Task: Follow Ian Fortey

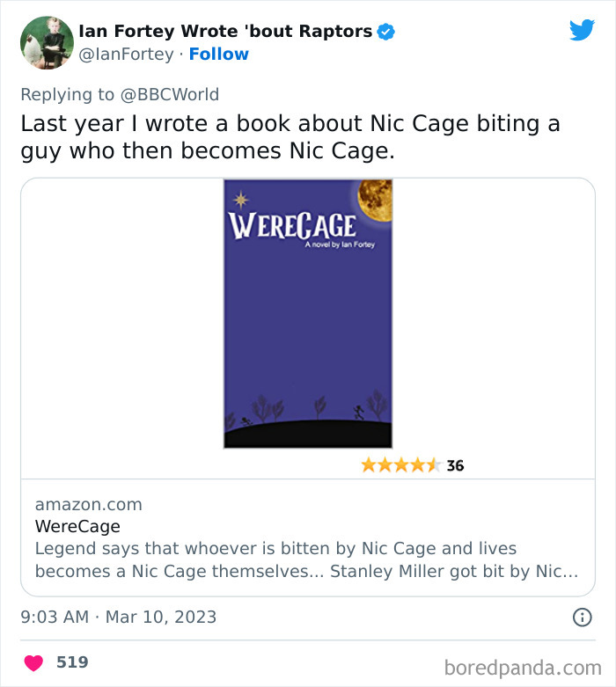Action: click(x=218, y=55)
